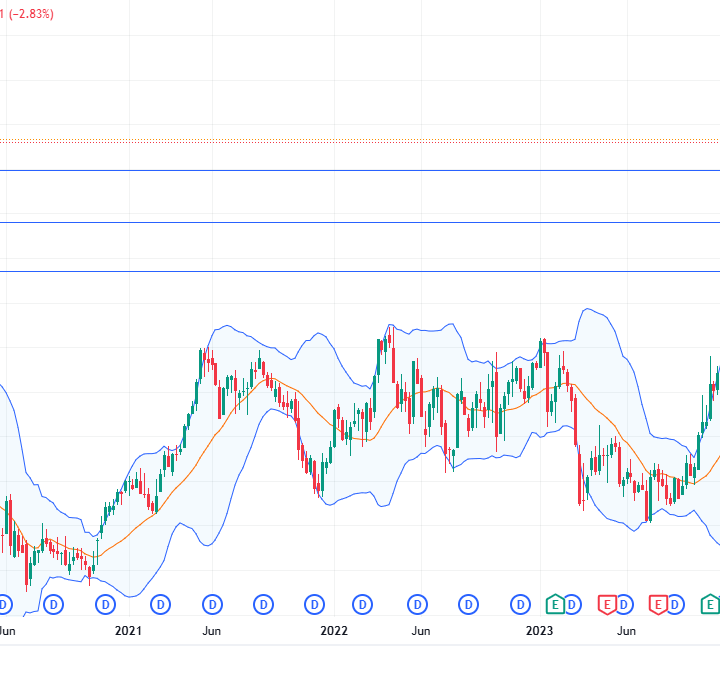Click the Jun label after 2023
The width and height of the screenshot is (720, 680).
pyautogui.click(x=626, y=631)
